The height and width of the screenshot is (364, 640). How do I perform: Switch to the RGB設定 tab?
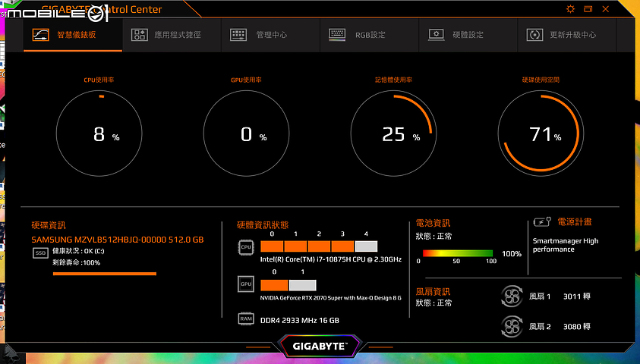pos(370,35)
